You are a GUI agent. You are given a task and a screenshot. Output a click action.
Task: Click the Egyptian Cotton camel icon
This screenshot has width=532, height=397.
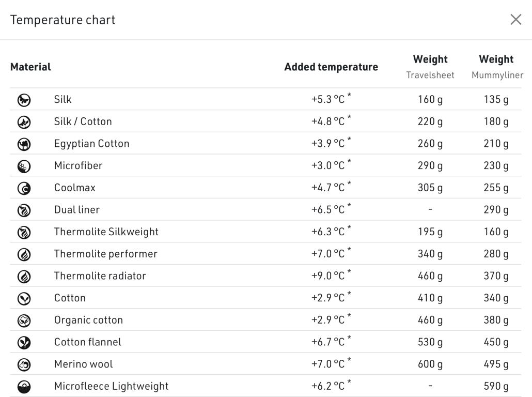[x=24, y=144]
